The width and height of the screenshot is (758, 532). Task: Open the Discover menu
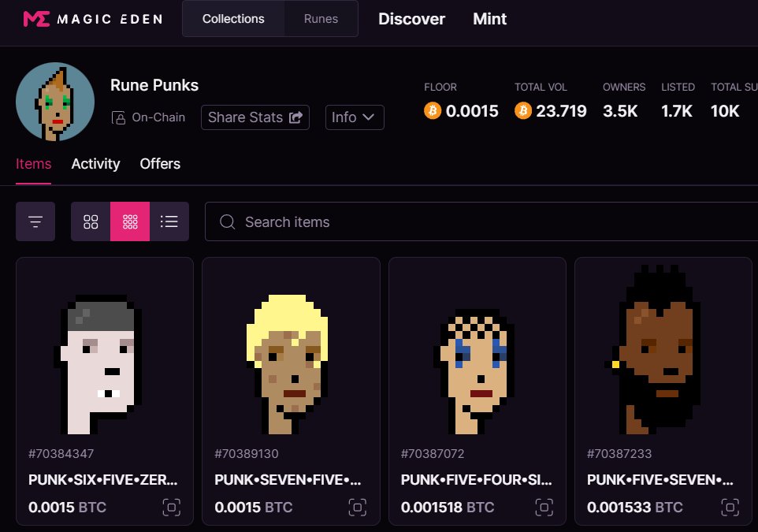point(411,19)
